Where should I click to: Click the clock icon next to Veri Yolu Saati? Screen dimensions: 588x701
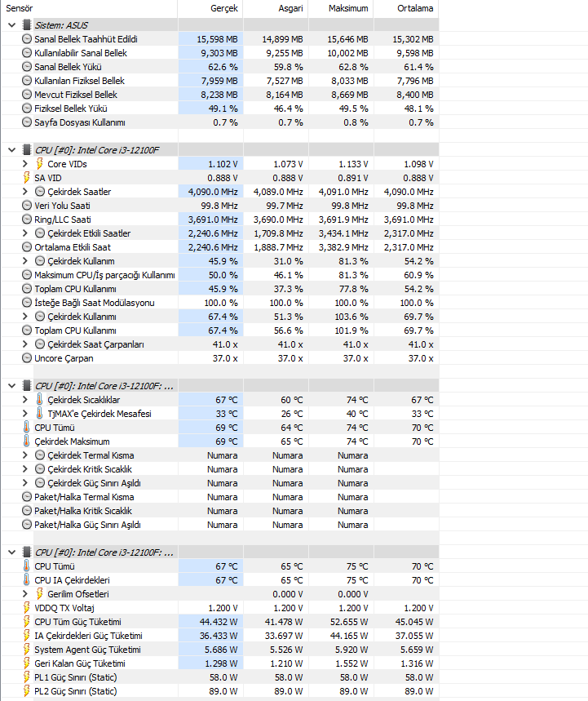tap(27, 205)
